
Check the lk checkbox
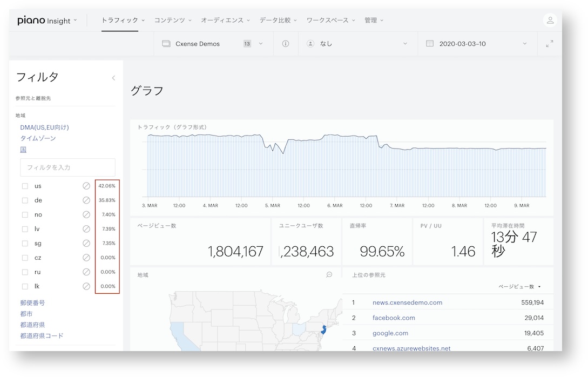pos(25,286)
